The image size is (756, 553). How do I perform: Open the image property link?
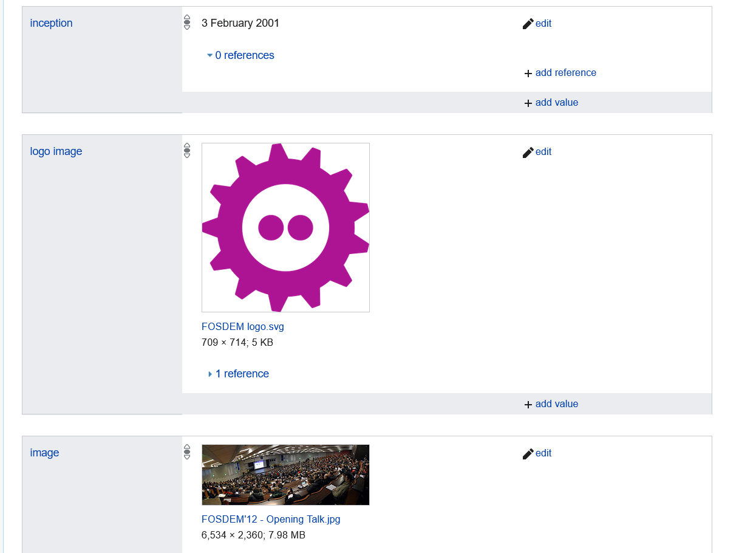point(44,453)
